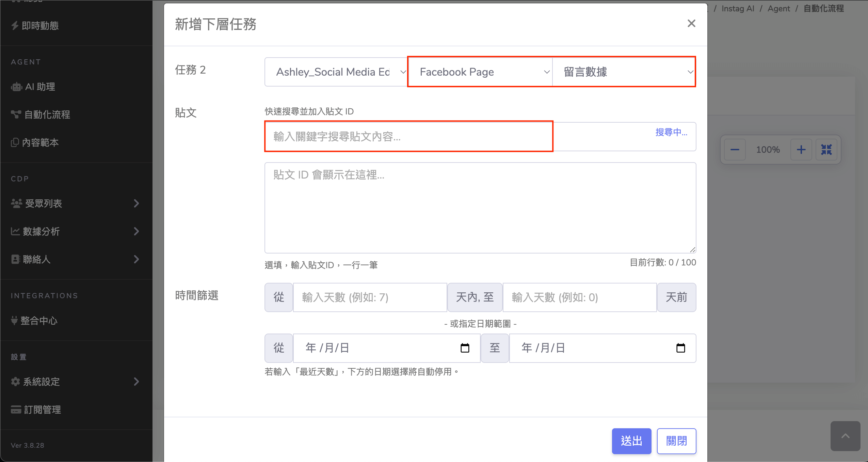Open 內容範本 in the sidebar
The height and width of the screenshot is (462, 868).
pos(40,142)
